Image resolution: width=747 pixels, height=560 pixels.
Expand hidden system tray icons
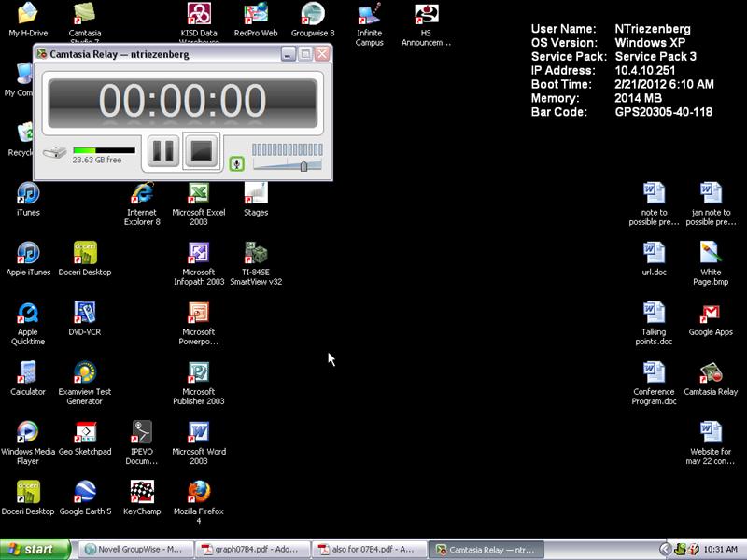click(665, 549)
